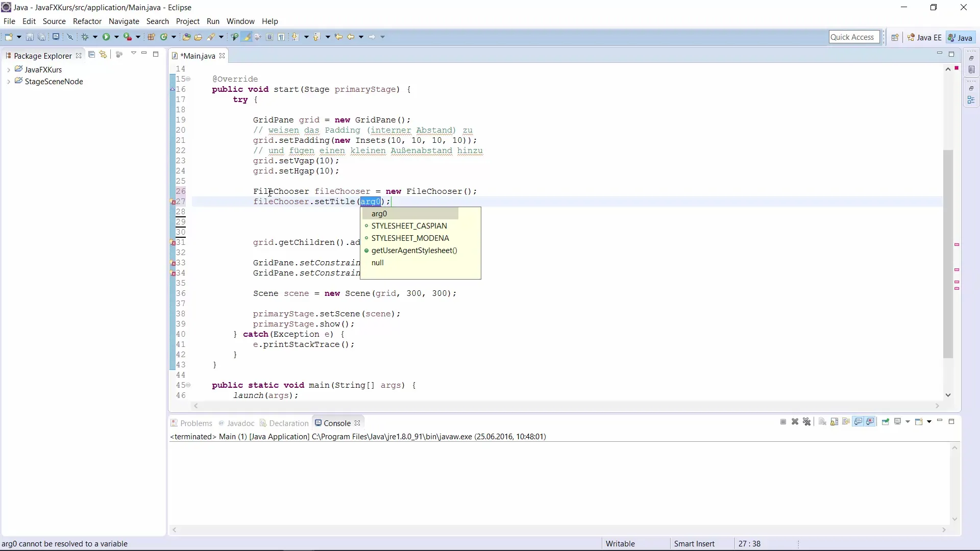This screenshot has height=551, width=980.
Task: Click the Run with coverage icon
Action: pyautogui.click(x=128, y=37)
